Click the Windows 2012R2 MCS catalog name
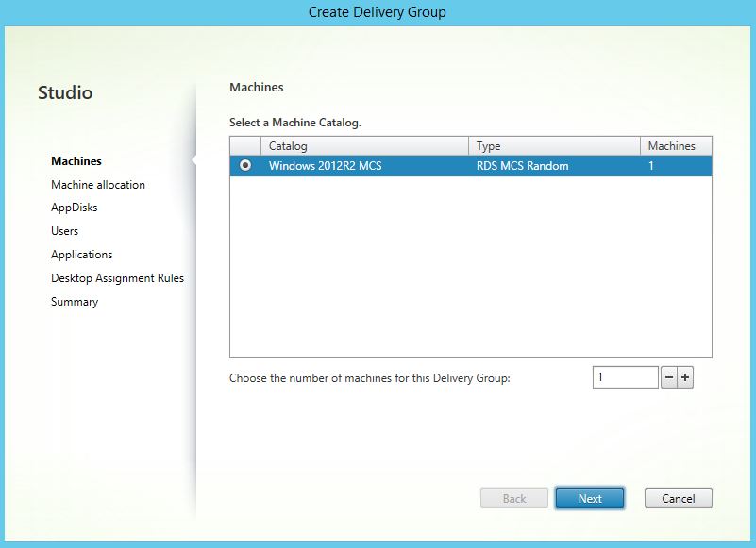The height and width of the screenshot is (548, 756). (x=325, y=166)
